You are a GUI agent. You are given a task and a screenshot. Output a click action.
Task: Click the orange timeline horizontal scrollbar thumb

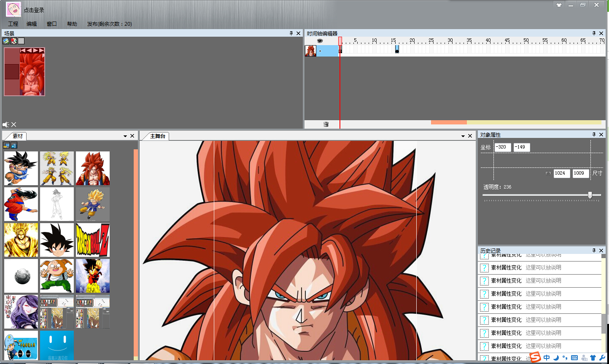click(449, 122)
